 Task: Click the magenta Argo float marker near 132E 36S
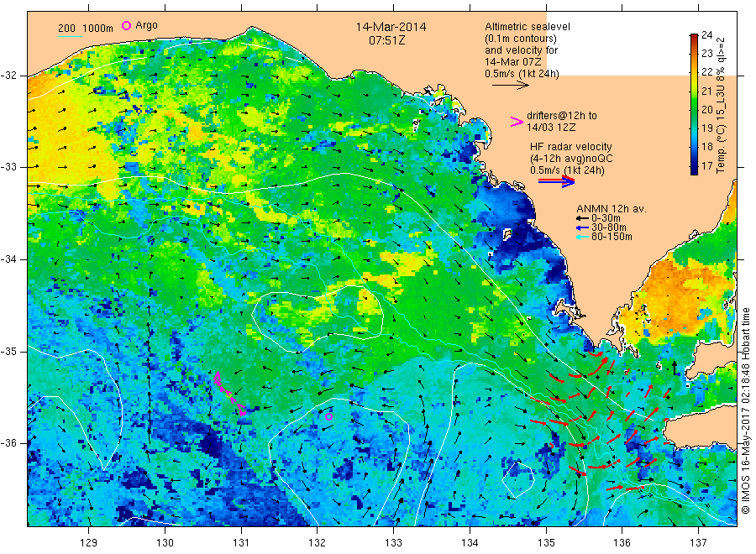pyautogui.click(x=328, y=416)
